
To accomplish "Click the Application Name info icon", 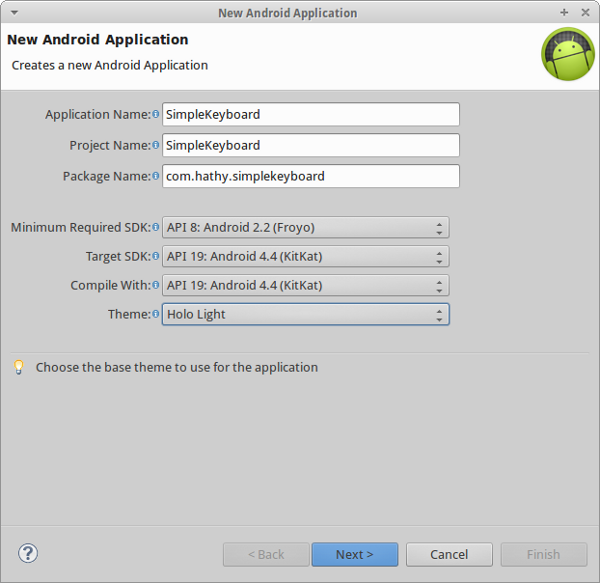I will click(155, 114).
